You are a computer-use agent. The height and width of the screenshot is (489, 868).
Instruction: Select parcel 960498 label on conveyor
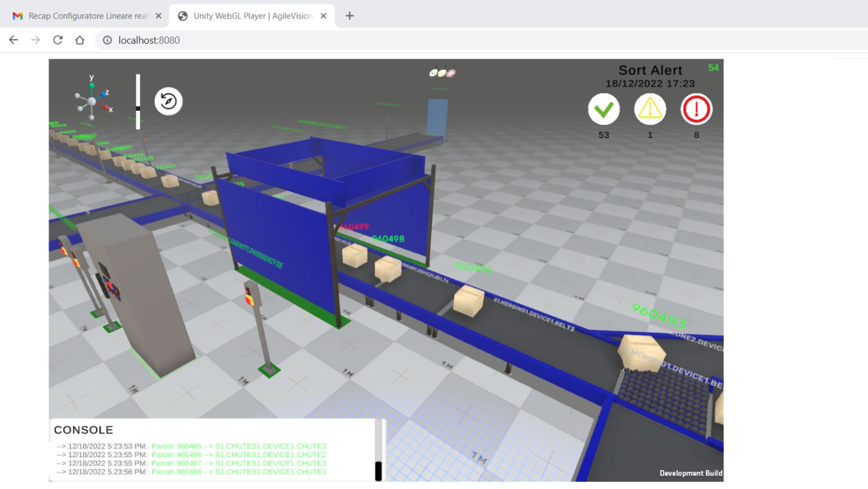388,239
